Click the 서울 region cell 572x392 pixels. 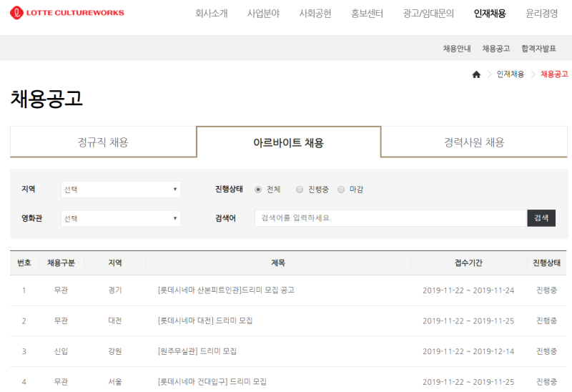(x=115, y=382)
